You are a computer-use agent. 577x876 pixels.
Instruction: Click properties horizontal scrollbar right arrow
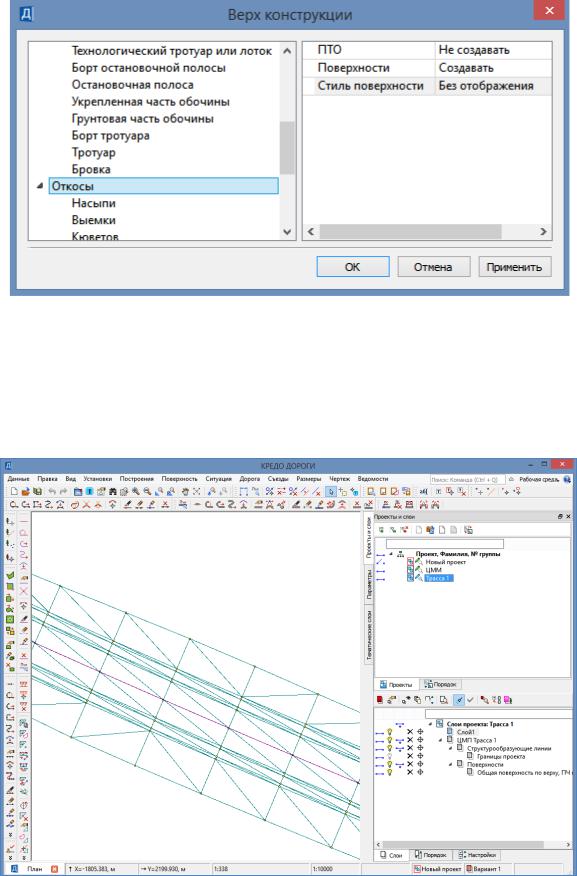coord(543,231)
